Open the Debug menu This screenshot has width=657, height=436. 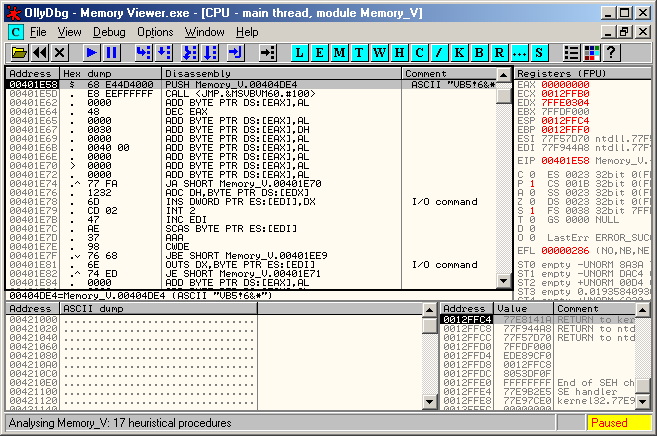tap(109, 32)
